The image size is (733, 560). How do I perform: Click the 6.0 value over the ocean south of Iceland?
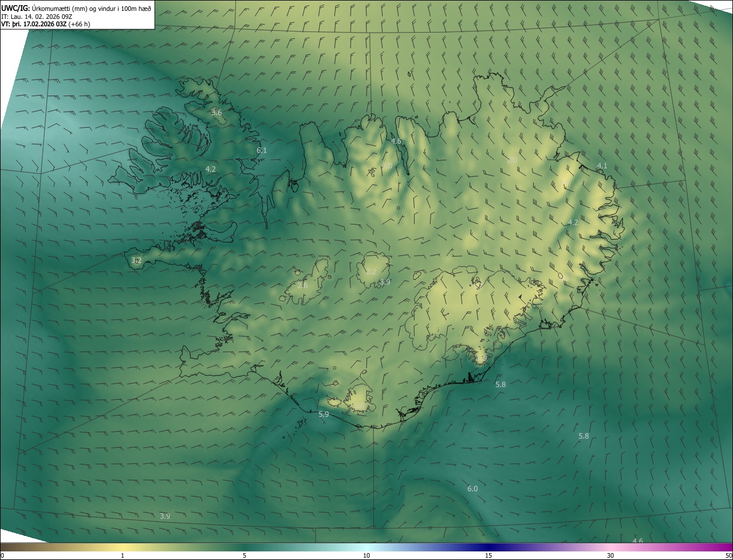(x=472, y=489)
